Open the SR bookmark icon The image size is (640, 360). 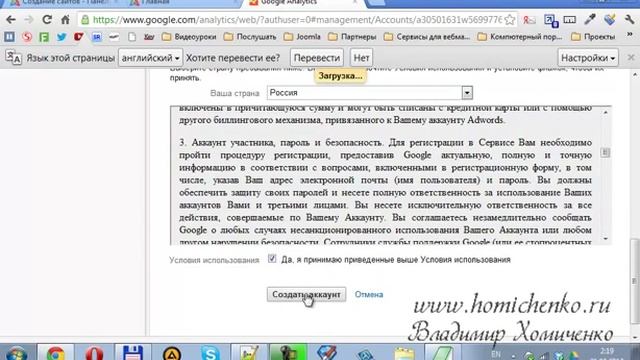click(97, 37)
